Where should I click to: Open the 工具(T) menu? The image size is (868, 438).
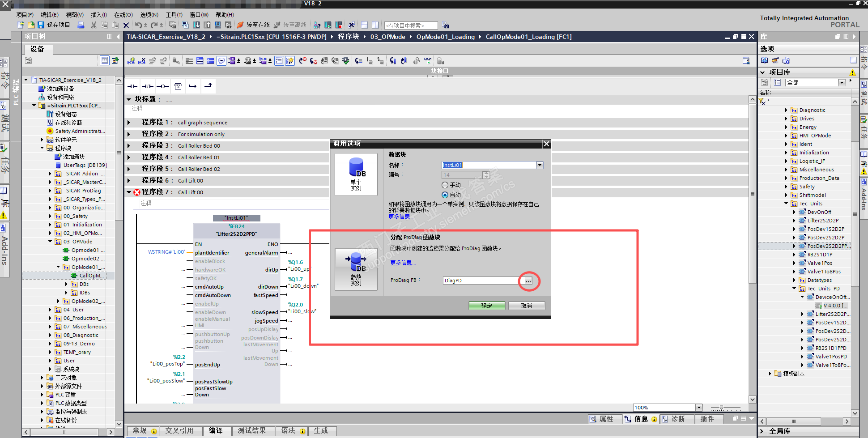click(x=174, y=15)
